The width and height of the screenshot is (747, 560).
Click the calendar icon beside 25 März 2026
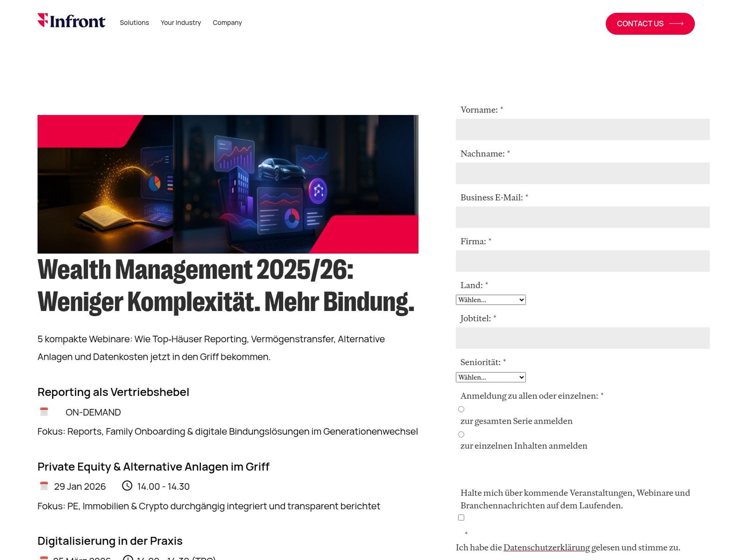tap(44, 558)
